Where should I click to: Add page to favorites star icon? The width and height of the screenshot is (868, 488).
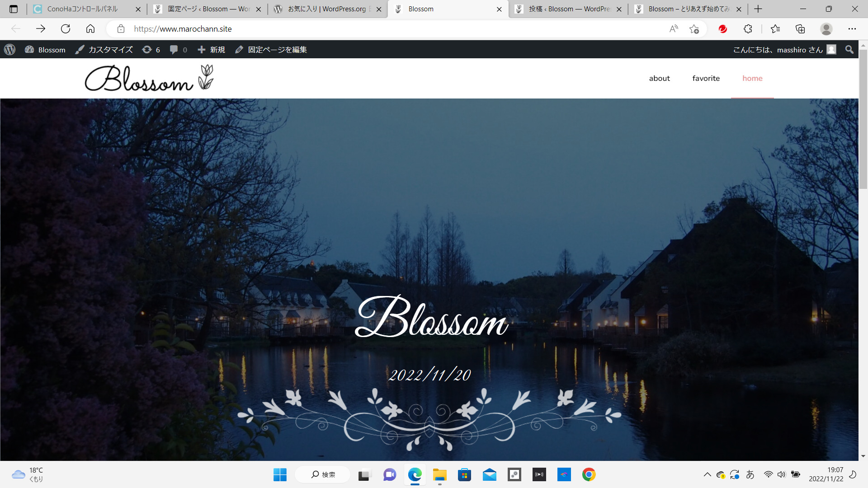[x=694, y=29]
